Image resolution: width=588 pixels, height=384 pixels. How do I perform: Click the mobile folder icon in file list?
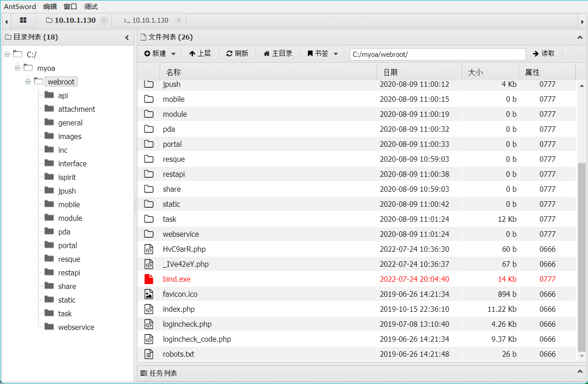(x=149, y=99)
